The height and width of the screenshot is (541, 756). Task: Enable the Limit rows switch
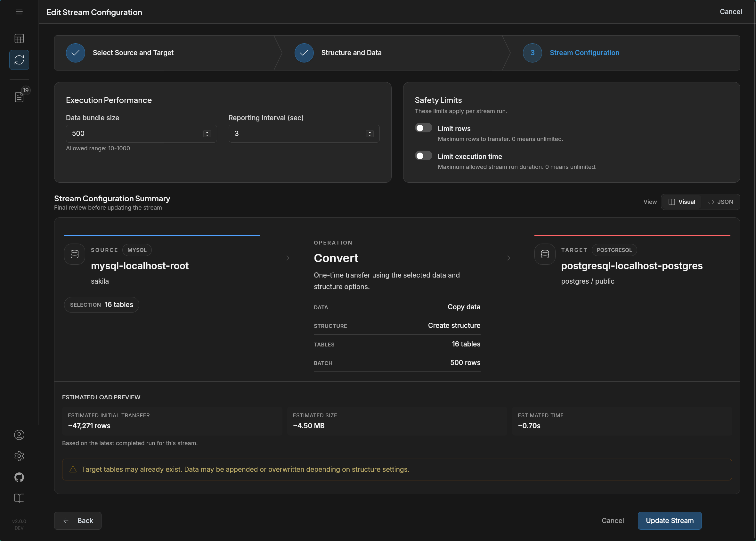423,128
